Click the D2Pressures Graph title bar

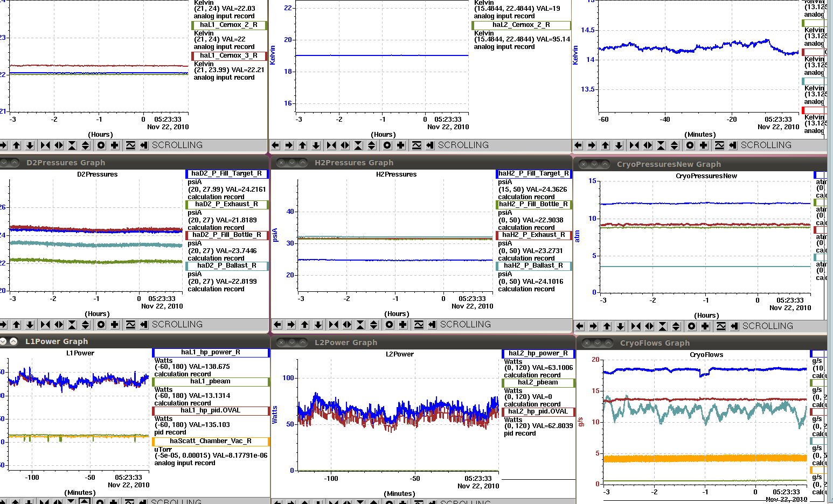click(134, 162)
